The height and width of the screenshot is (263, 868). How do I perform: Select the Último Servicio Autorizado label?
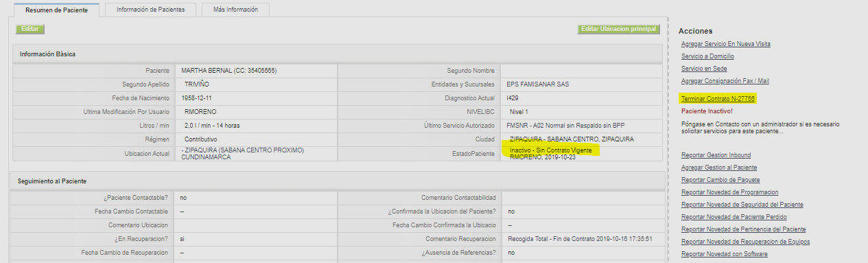[460, 126]
